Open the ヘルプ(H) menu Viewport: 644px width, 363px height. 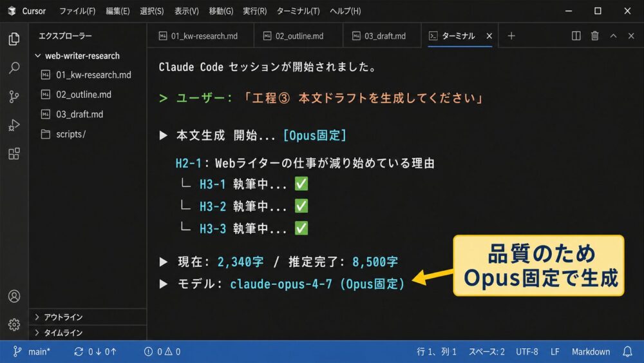pyautogui.click(x=345, y=11)
